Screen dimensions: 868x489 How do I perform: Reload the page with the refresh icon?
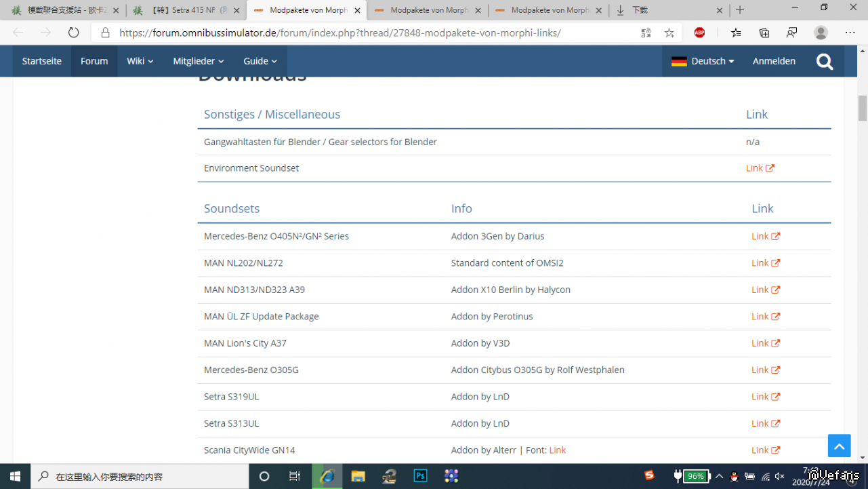point(73,33)
